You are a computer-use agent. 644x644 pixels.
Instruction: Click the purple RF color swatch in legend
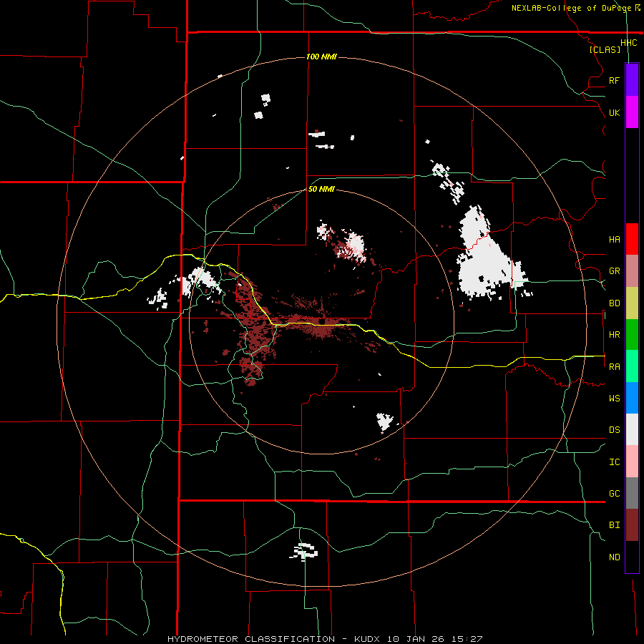click(632, 80)
